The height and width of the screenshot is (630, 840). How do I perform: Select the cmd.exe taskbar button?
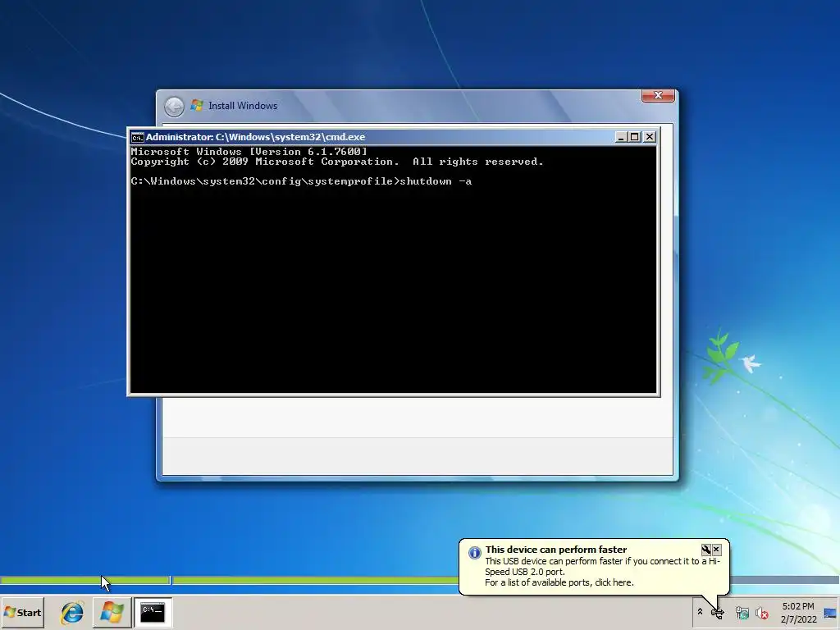coord(153,612)
